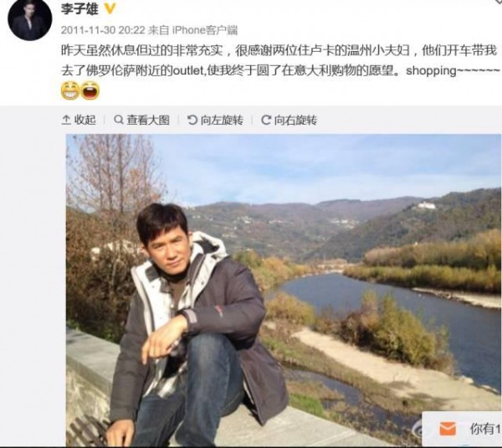Screen dimensions: 502x448
Task: Rotate the image right with 向右旋转
Action: (289, 121)
